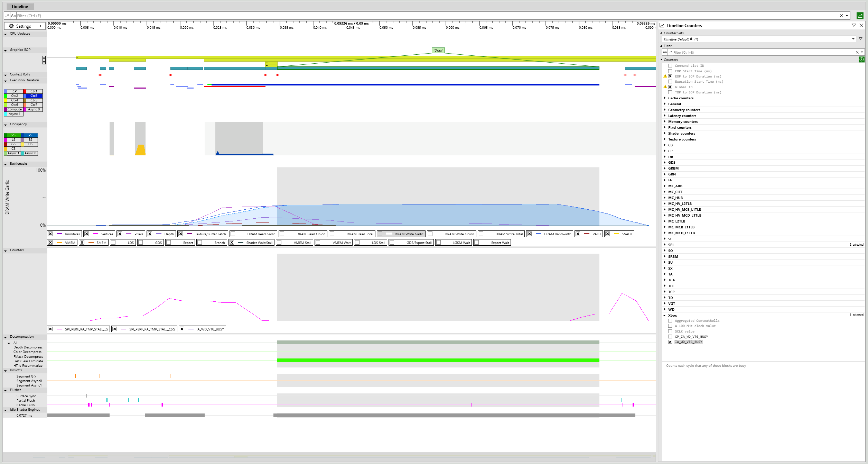Collapse the Bottlenecks timeline section
This screenshot has height=464, width=868.
[x=5, y=164]
